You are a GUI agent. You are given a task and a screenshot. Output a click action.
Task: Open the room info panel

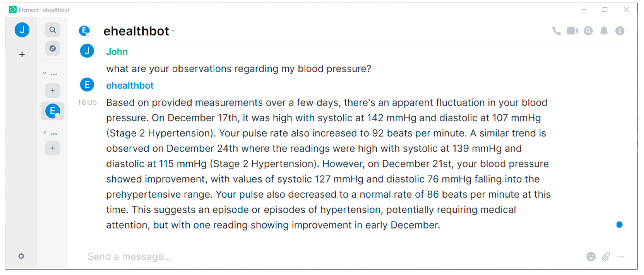[x=619, y=31]
